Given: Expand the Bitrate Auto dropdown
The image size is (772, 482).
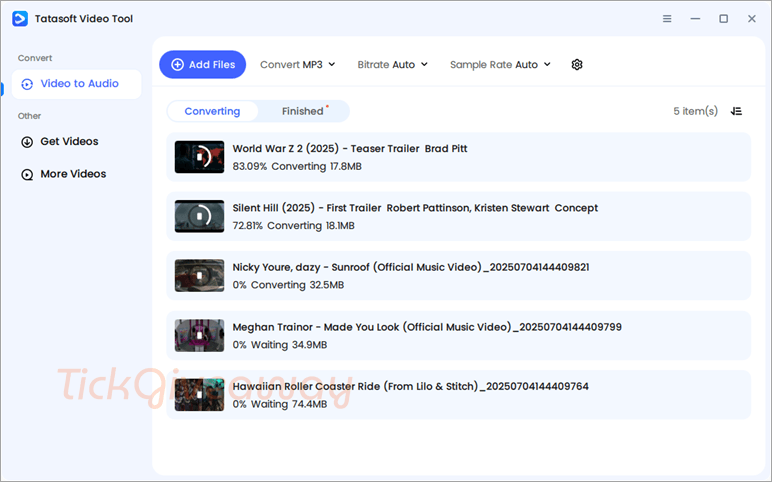Looking at the screenshot, I should point(392,64).
